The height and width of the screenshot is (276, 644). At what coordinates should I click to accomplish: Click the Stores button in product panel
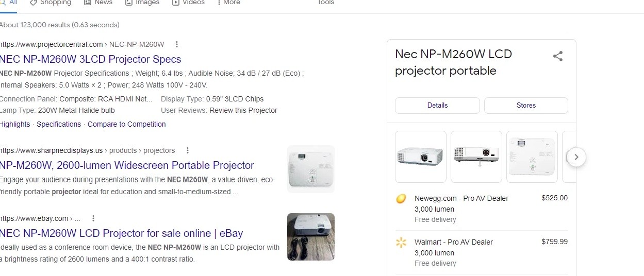click(x=526, y=105)
